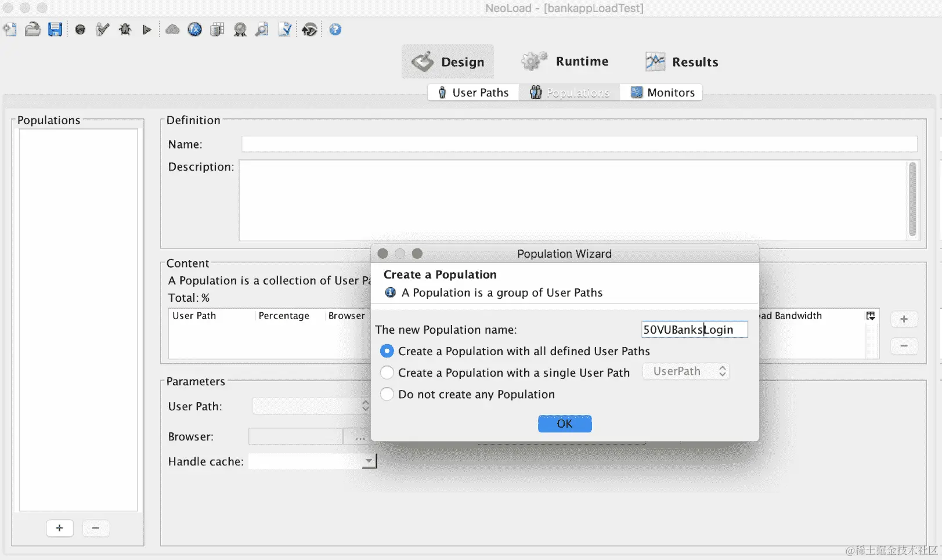Click the bug debug icon in toolbar
Screen dimensions: 942x560
point(125,30)
